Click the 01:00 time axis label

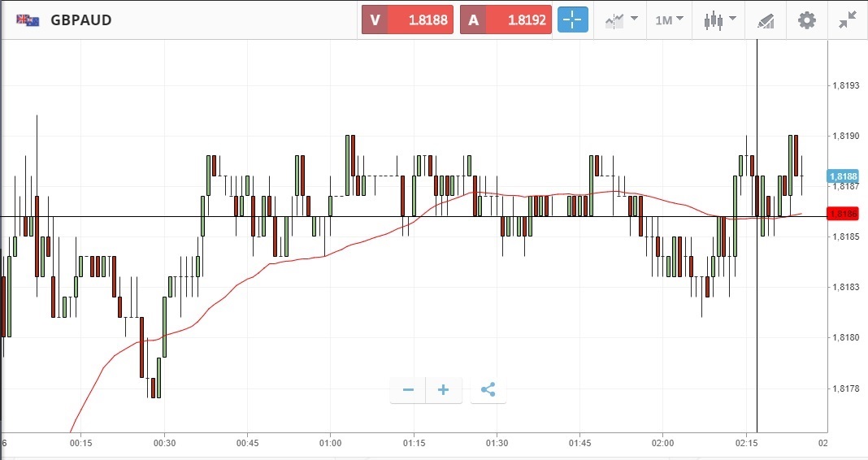coord(330,443)
